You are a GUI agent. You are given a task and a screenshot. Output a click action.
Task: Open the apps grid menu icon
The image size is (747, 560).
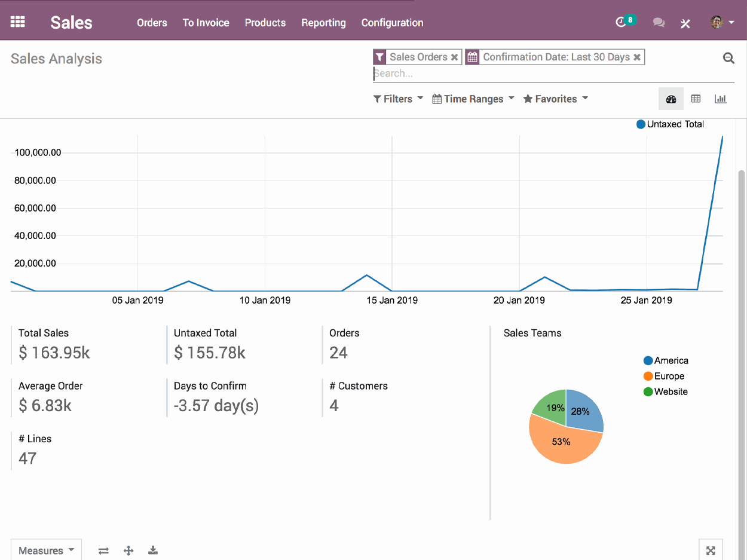pyautogui.click(x=18, y=22)
